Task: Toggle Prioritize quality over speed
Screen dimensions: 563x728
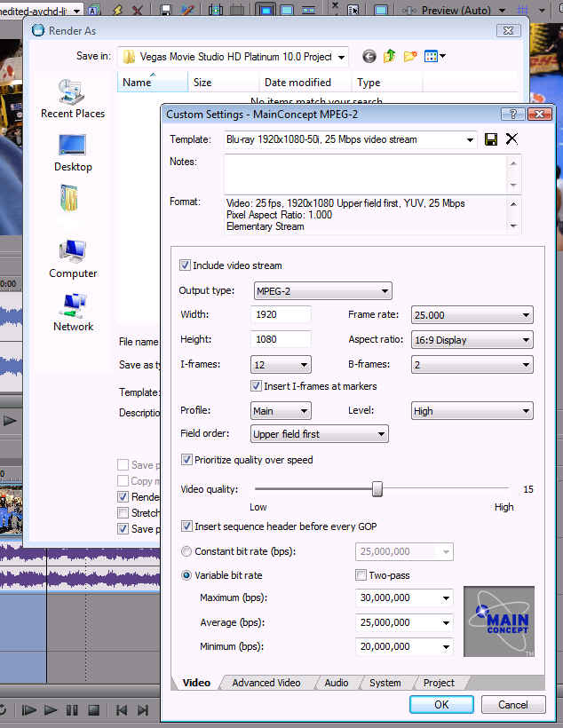Action: pyautogui.click(x=186, y=460)
